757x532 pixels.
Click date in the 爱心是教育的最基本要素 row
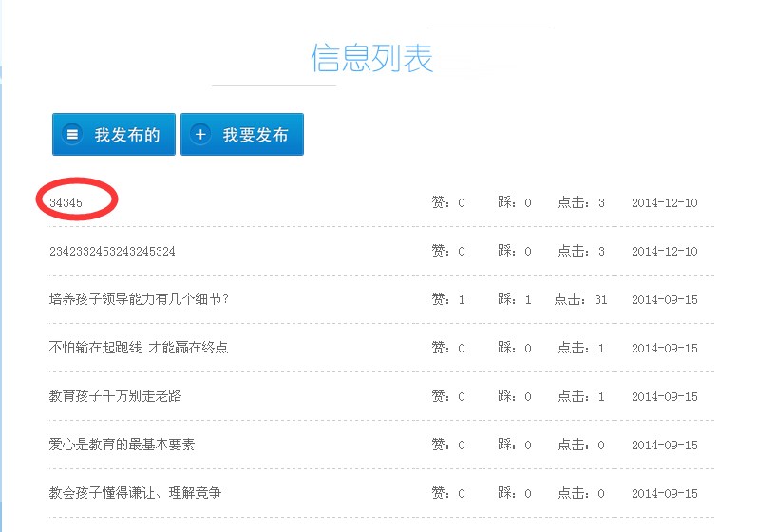click(x=664, y=445)
